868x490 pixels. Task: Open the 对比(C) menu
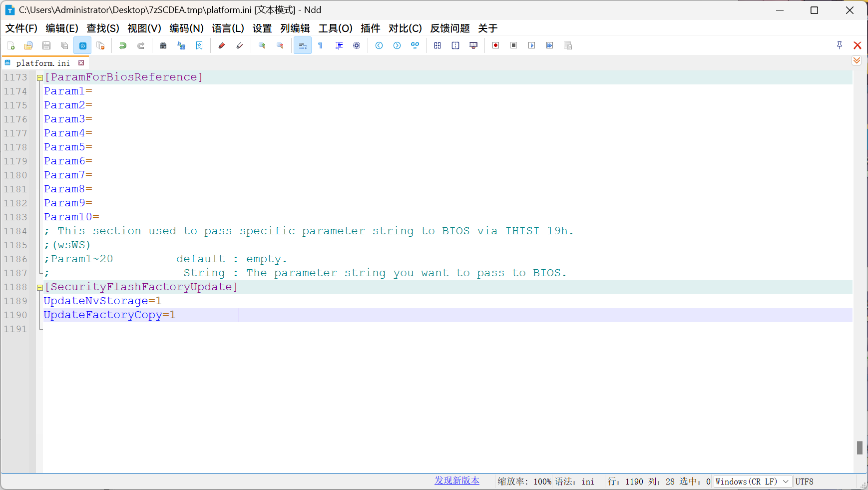405,28
